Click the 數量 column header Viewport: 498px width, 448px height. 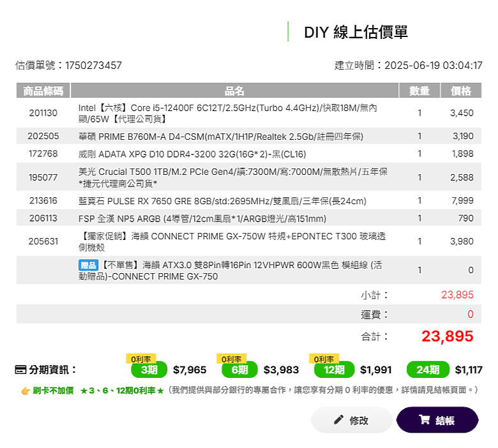tap(419, 91)
